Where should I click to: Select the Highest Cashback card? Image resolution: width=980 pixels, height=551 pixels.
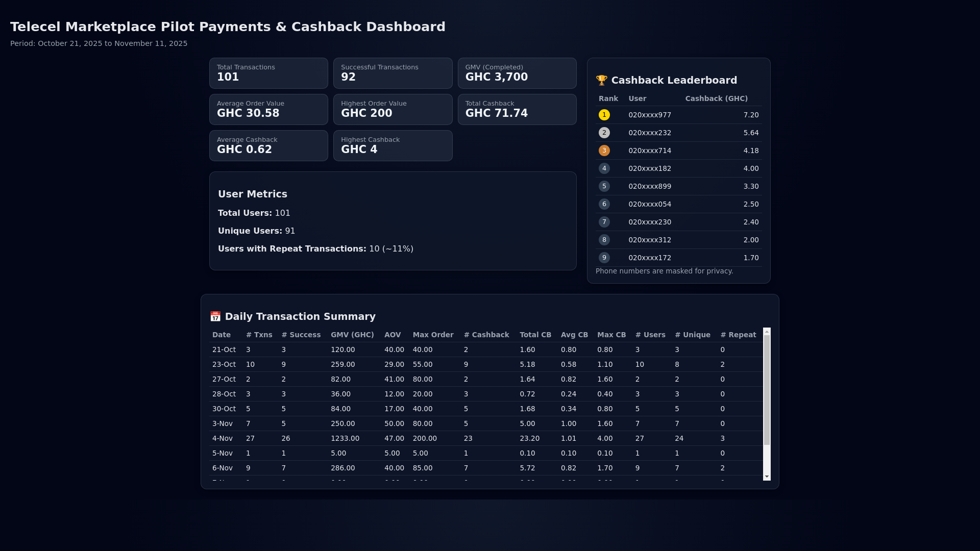click(x=393, y=145)
